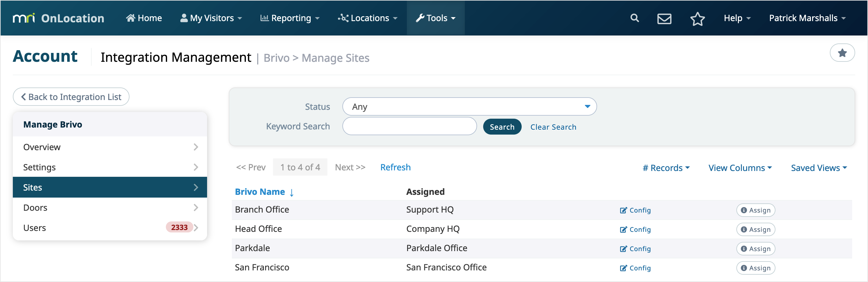Viewport: 868px width, 282px height.
Task: Click inside the Keyword Search field
Action: 409,126
